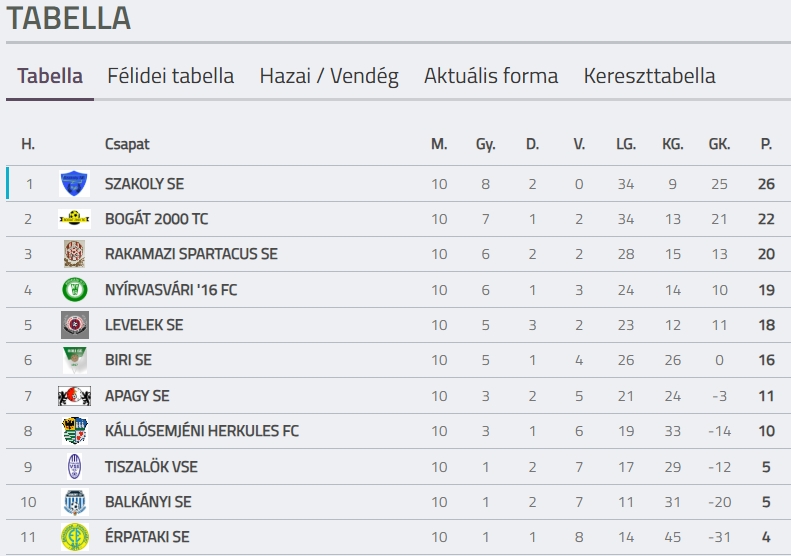Click the Kállósemjéni Herkules FC crest
The image size is (791, 556).
(74, 431)
